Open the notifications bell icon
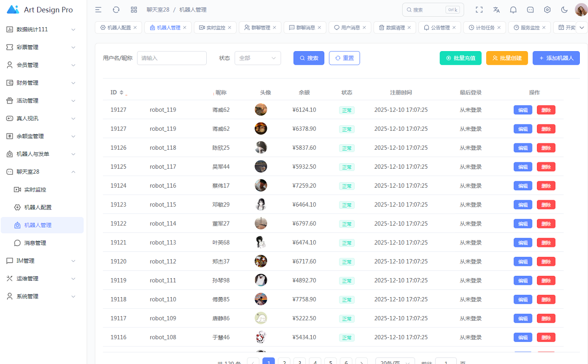Viewport: 588px width, 364px height. tap(513, 9)
